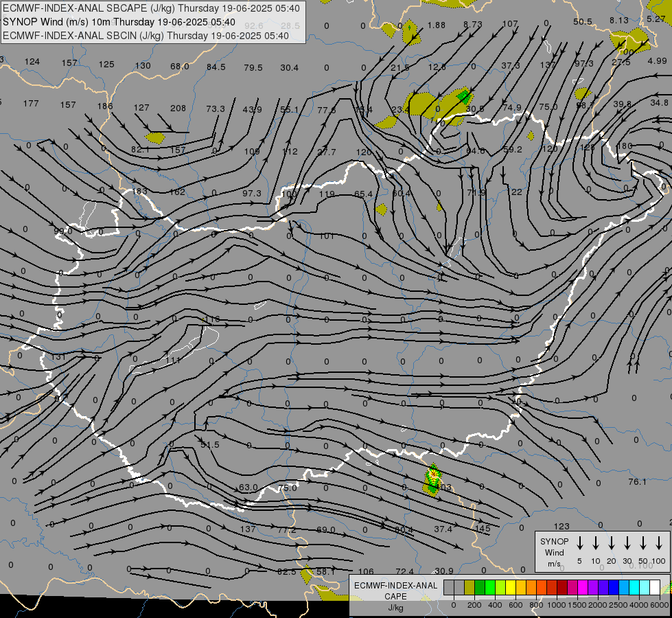Pick the yellow swatch in CAPE legend
672x618 pixels.
click(x=511, y=588)
